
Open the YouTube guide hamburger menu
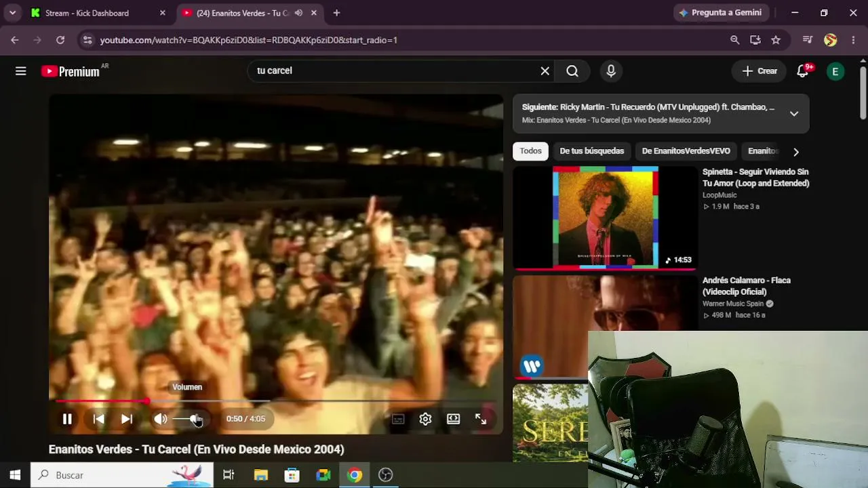21,71
